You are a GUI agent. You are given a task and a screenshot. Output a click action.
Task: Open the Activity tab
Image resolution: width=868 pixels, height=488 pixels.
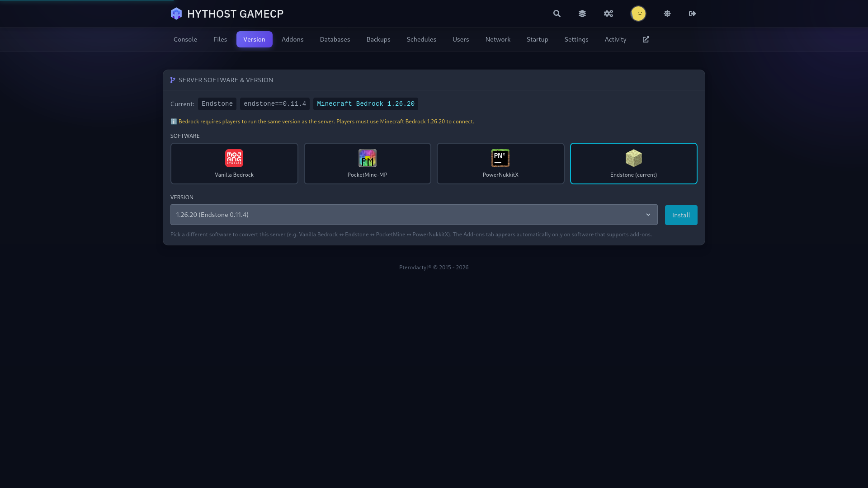(x=616, y=39)
